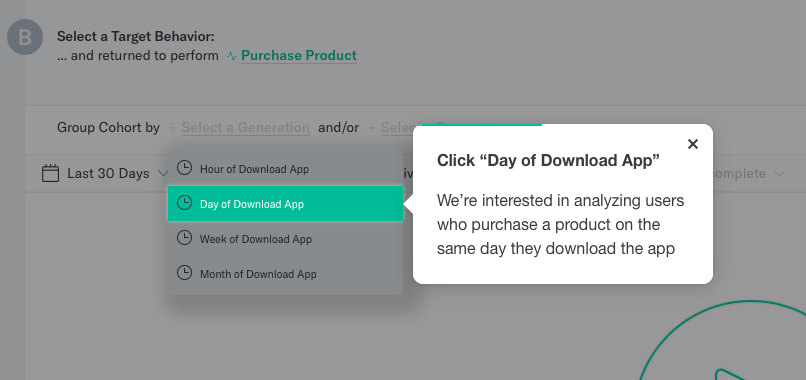Click the clock icon for Day of Download App

184,203
